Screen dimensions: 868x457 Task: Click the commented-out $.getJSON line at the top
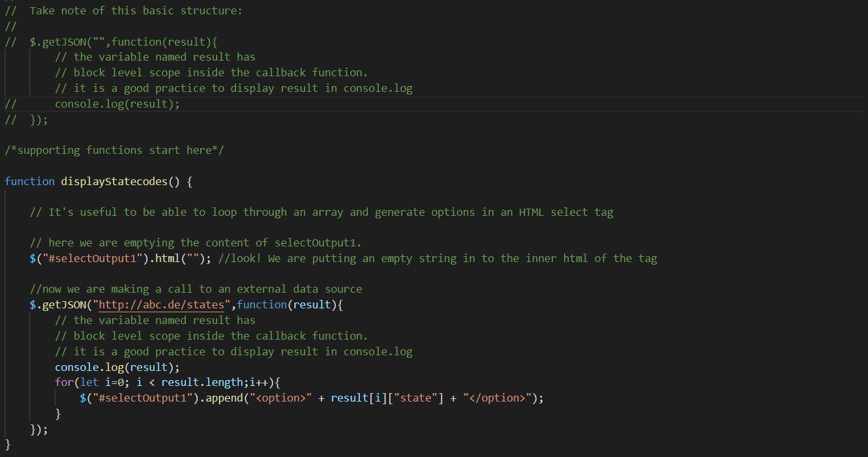(x=111, y=42)
